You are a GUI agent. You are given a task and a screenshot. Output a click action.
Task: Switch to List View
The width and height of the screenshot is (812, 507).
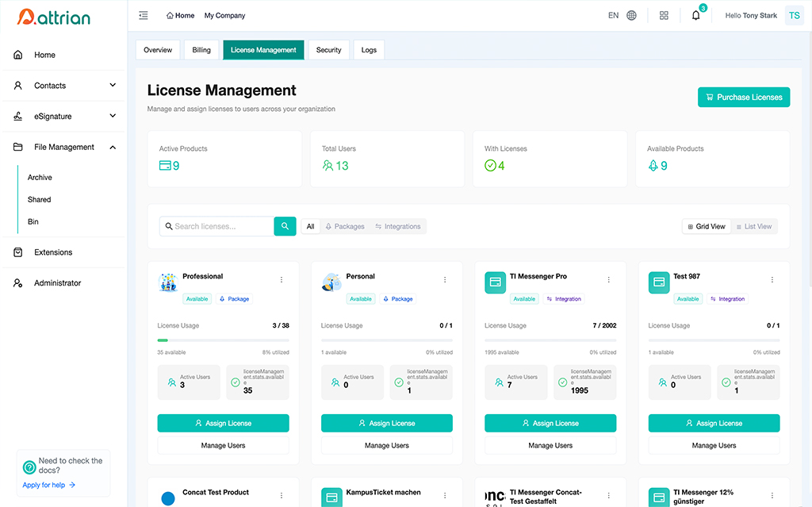tap(753, 226)
